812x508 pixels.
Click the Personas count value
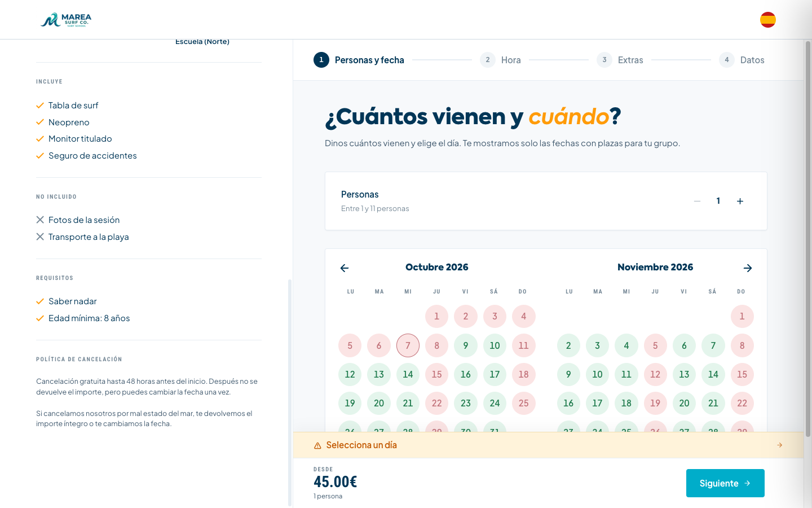(718, 201)
